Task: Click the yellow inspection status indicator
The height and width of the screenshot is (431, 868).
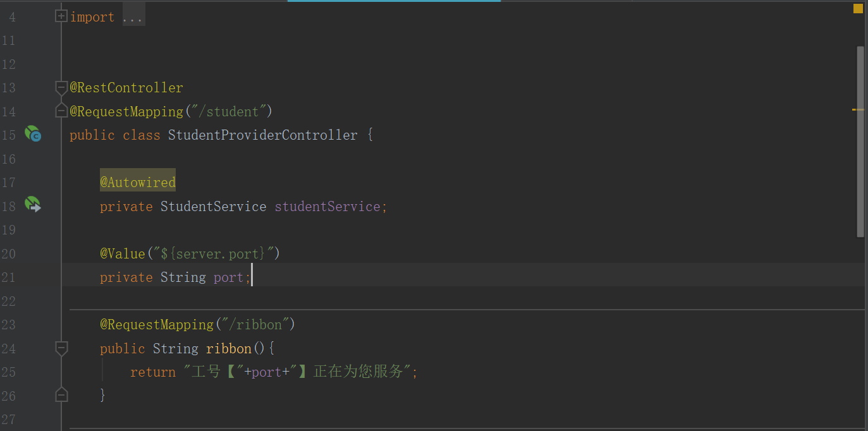Action: (858, 8)
